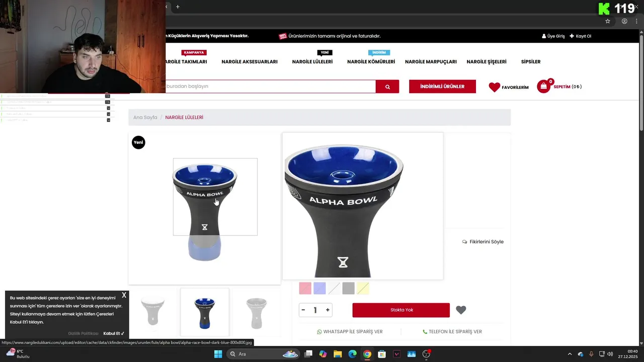The height and width of the screenshot is (362, 644).
Task: Increase quantity with the plus stepper
Action: [328, 310]
